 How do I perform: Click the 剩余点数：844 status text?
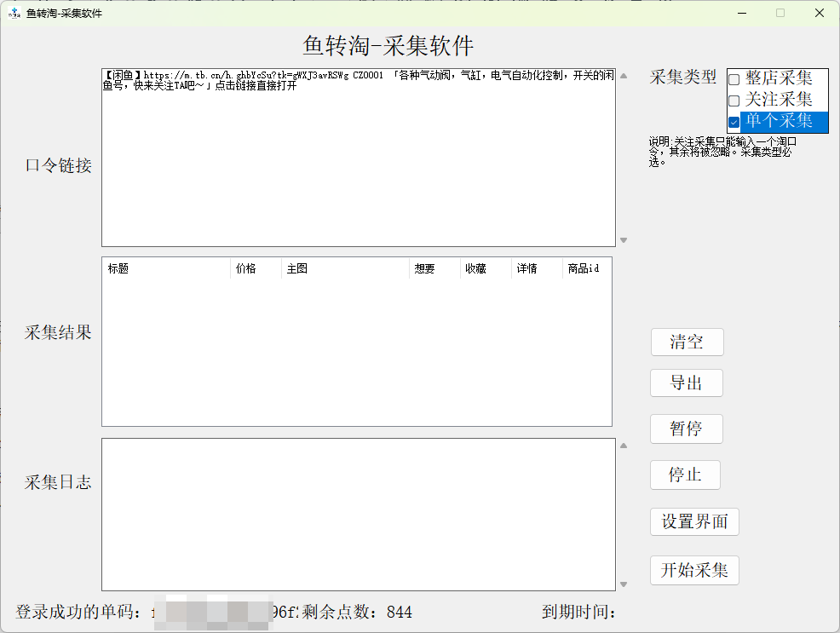[x=357, y=612]
